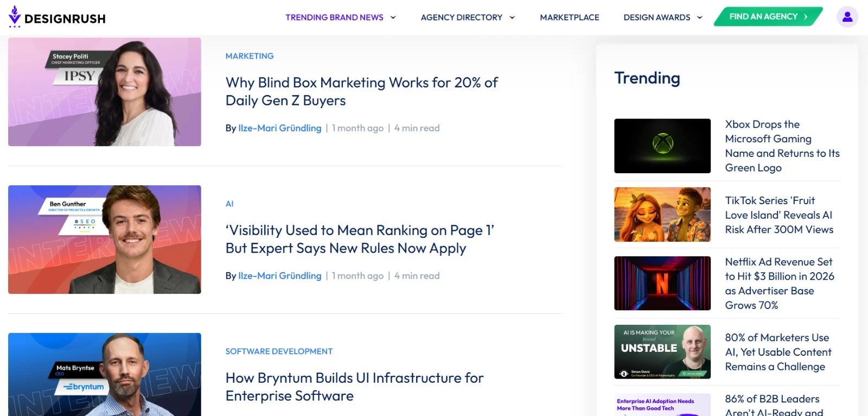View the Blind Box article's author Ilze-Mari Gründling
Screen dimensions: 868x416
tap(280, 128)
